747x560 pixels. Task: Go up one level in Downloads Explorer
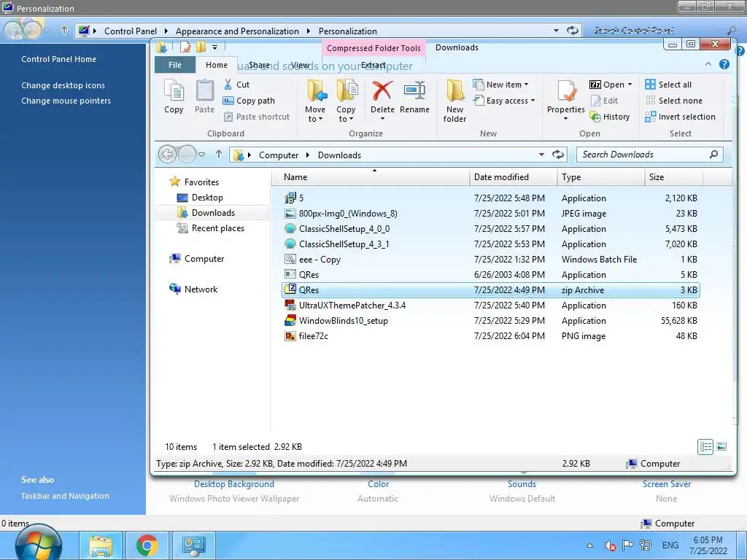[219, 154]
